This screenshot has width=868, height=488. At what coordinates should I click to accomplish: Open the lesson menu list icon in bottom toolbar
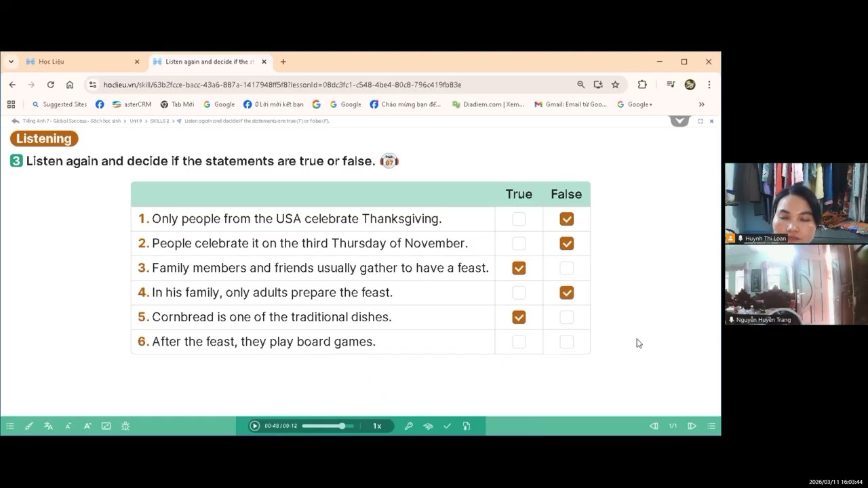click(10, 426)
